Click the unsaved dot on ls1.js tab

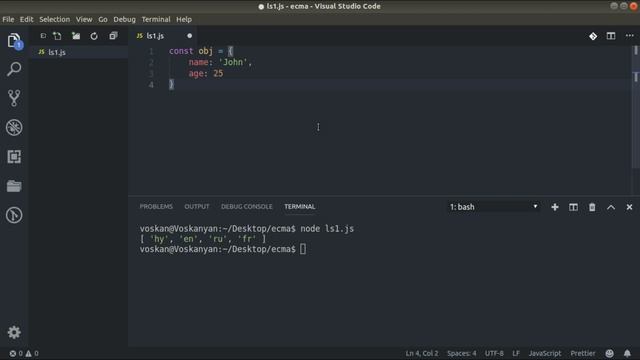click(189, 36)
